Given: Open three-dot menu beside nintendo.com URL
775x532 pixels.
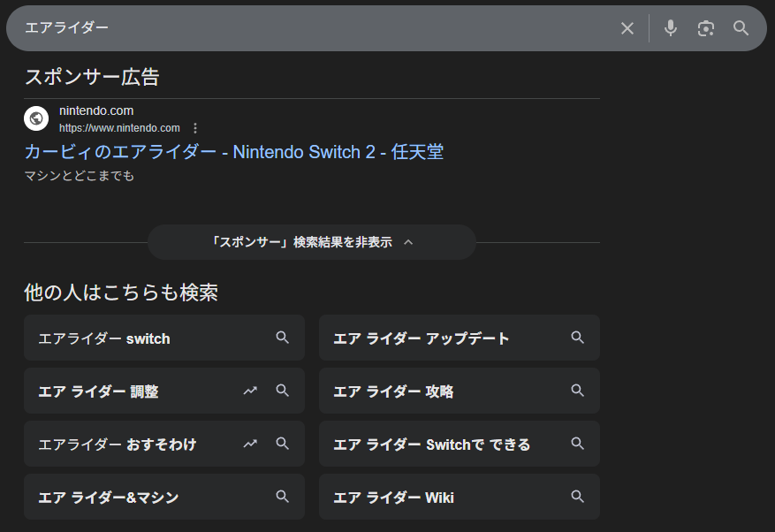Looking at the screenshot, I should [x=195, y=128].
